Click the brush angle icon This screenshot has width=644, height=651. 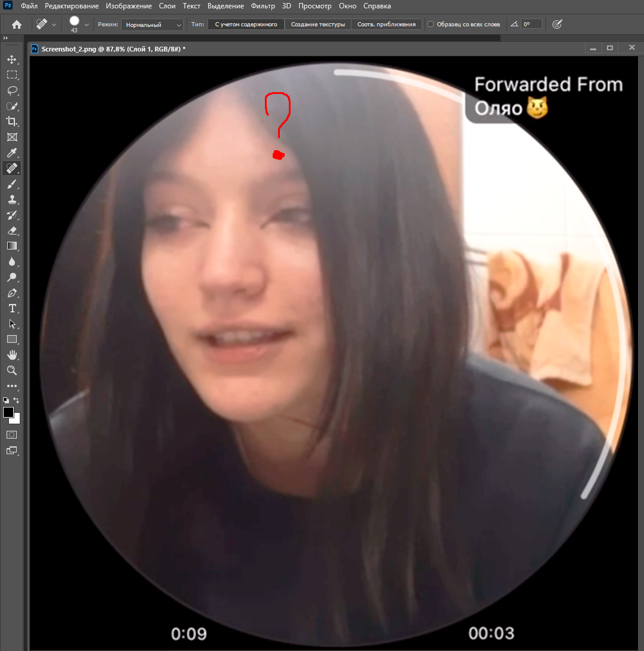pyautogui.click(x=514, y=24)
